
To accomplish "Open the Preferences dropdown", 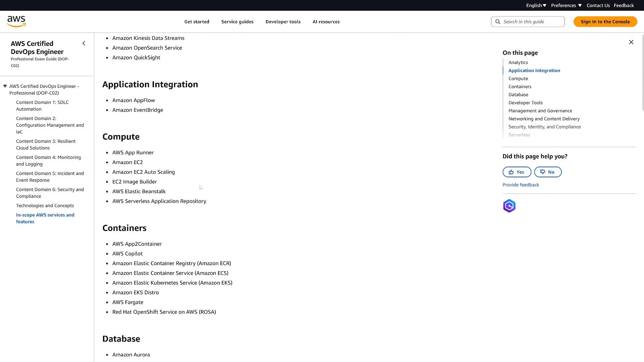I will pyautogui.click(x=566, y=5).
